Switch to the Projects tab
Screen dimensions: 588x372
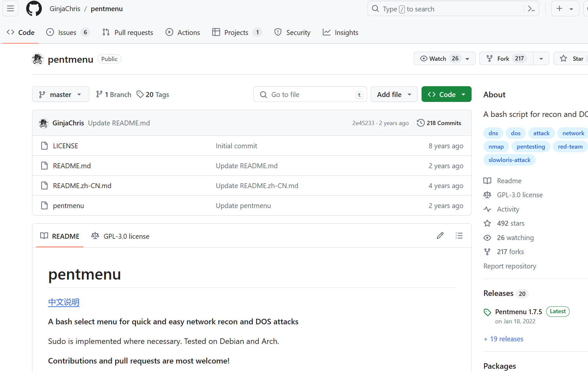[237, 32]
